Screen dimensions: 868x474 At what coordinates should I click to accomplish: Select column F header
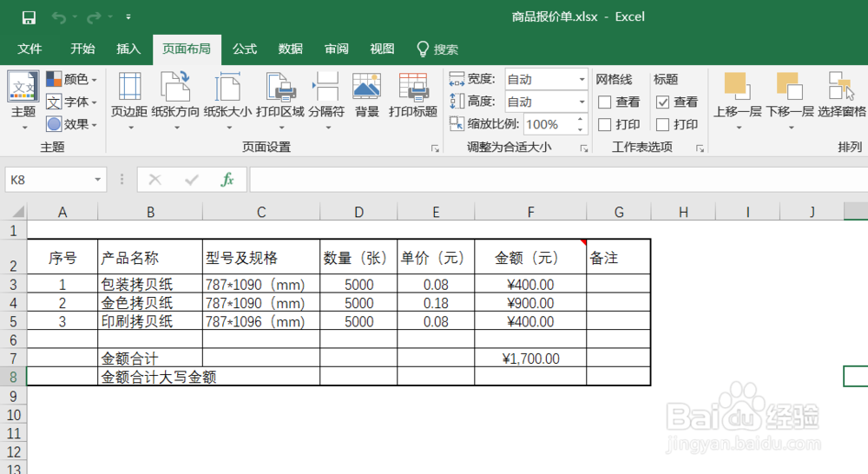[x=530, y=212]
